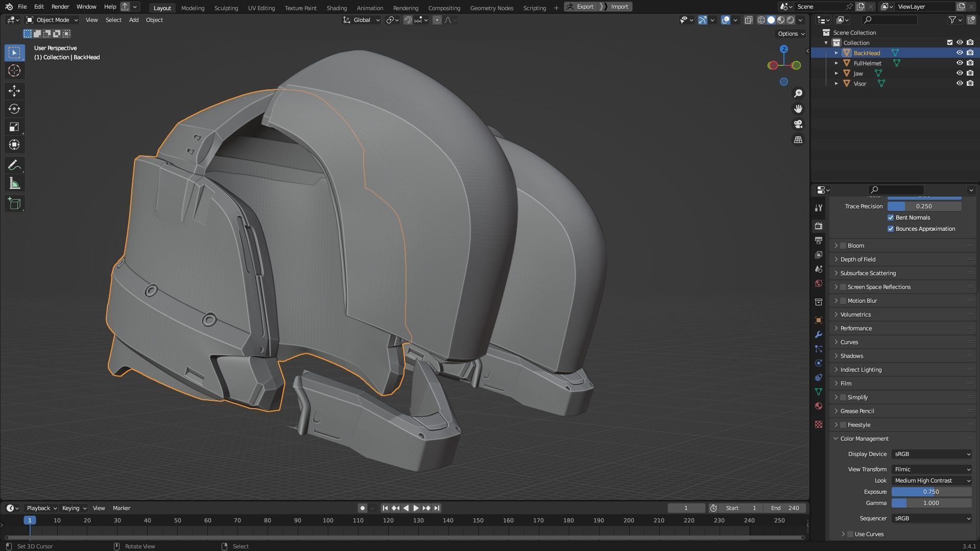Adjust the Exposure slider
This screenshot has width=980, height=551.
[931, 492]
